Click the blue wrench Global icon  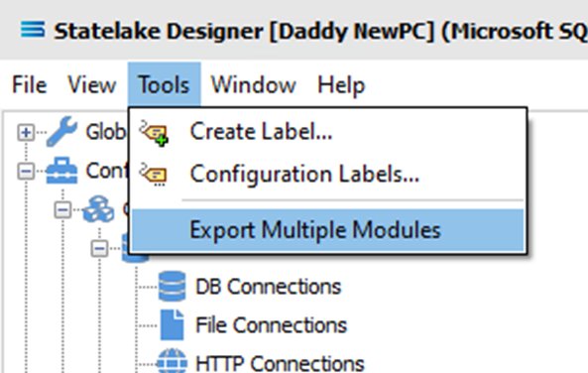coord(61,131)
